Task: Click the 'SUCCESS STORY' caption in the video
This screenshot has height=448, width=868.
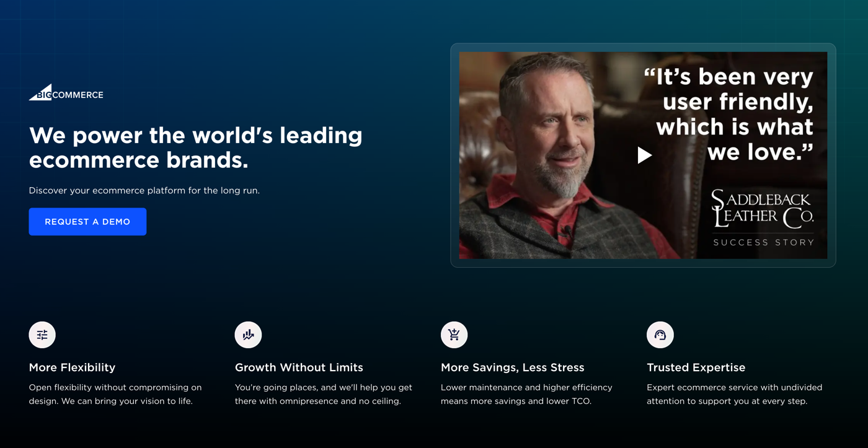Action: tap(764, 242)
